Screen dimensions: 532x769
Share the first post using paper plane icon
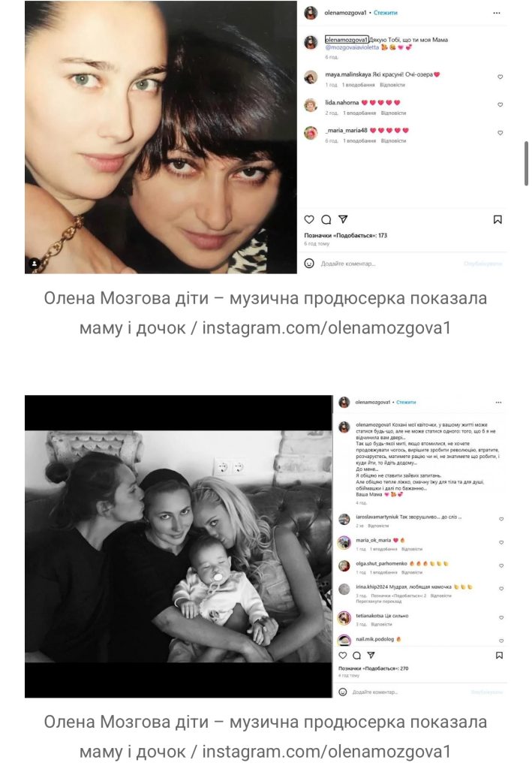[x=344, y=219]
